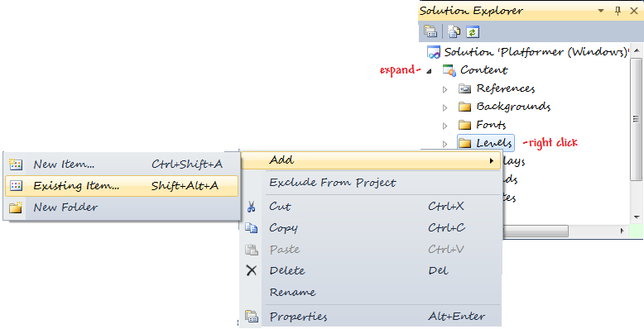
Task: Click the green Refresh toolbar icon
Action: tap(473, 31)
